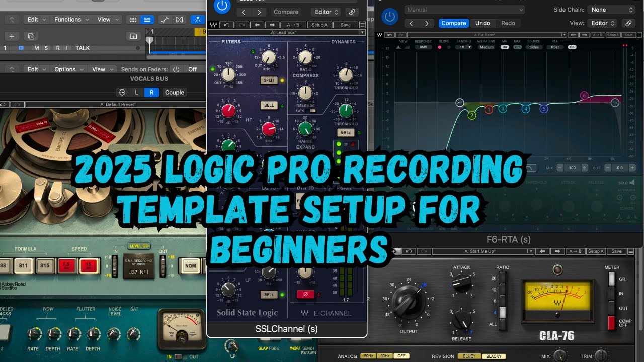Toggle input monitoring on TALK track
644x362 pixels.
coord(66,48)
